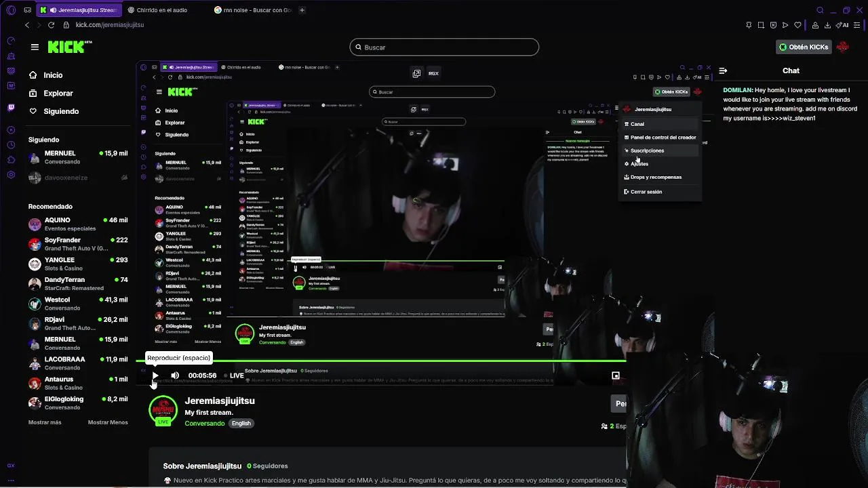The image size is (868, 488).
Task: Open a new browser tab with plus
Action: (302, 10)
